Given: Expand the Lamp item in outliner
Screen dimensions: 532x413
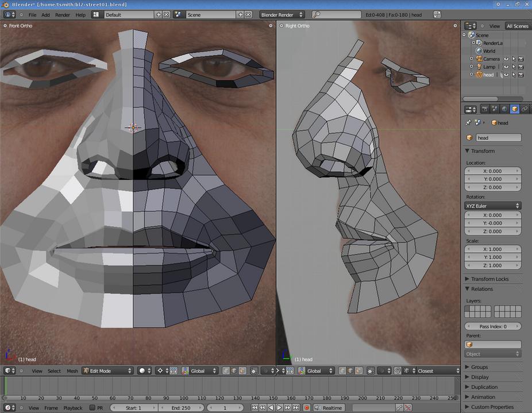Looking at the screenshot, I should coord(471,67).
